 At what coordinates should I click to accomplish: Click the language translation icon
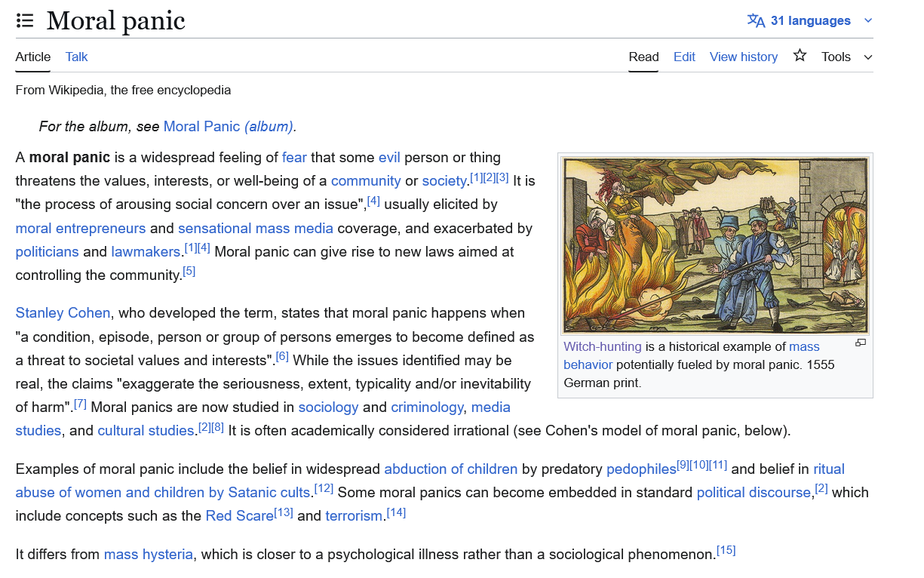pos(756,20)
